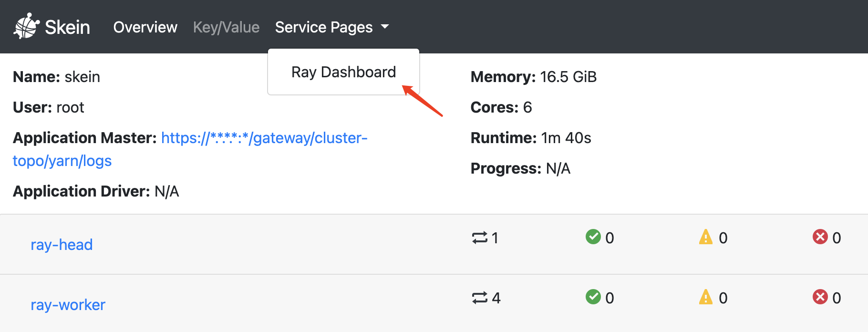
Task: Select the Application Driver N/A value
Action: pos(167,191)
